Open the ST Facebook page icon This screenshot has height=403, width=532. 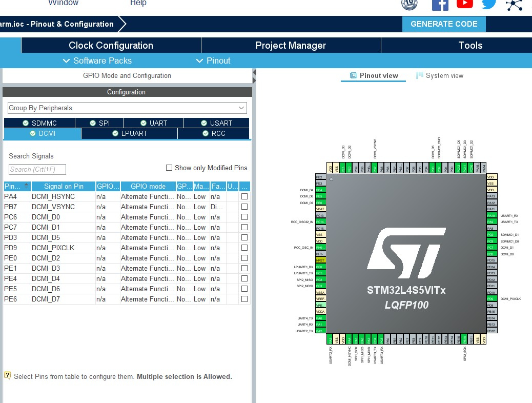click(x=440, y=5)
